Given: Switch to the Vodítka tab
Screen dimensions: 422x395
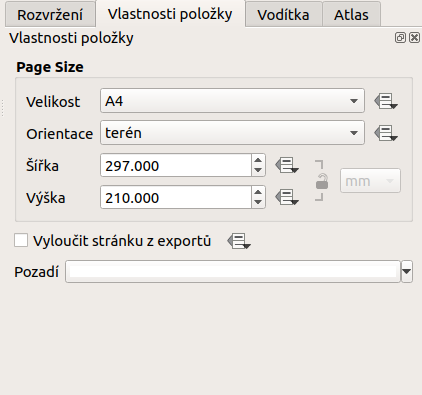Looking at the screenshot, I should [283, 15].
